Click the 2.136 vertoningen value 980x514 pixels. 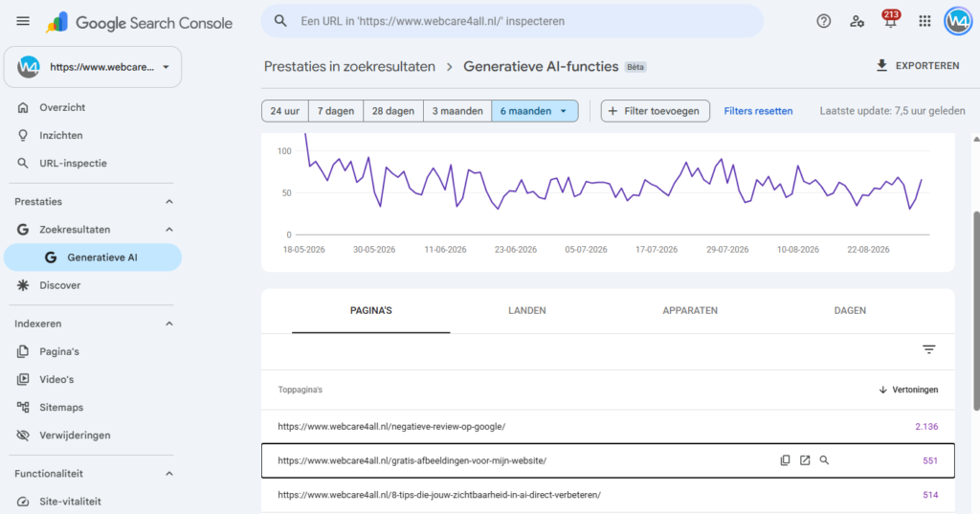pyautogui.click(x=926, y=427)
